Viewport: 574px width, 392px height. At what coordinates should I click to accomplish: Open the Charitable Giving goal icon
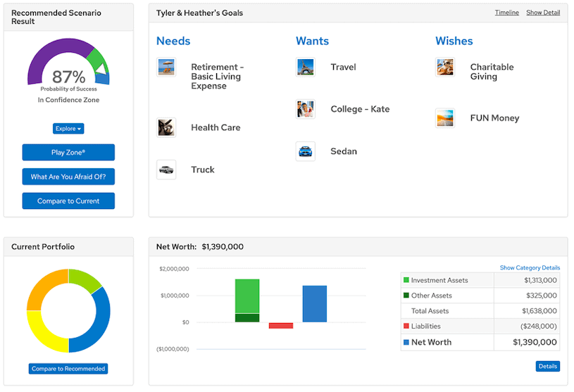click(x=445, y=68)
